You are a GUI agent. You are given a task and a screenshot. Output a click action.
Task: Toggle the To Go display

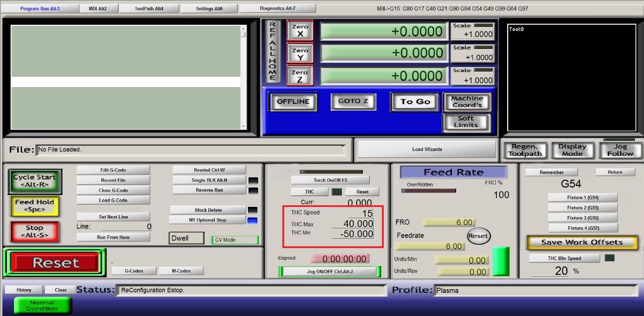[x=415, y=102]
